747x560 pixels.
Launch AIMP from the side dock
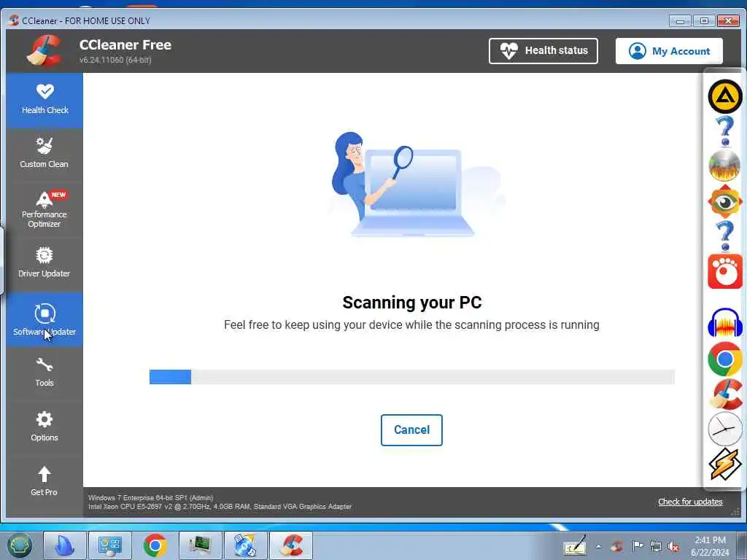724,97
